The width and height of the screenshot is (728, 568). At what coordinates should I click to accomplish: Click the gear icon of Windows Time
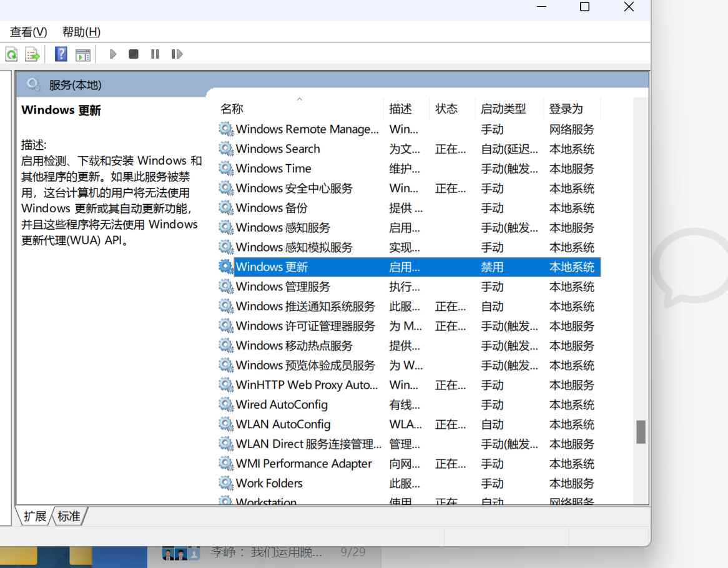tap(226, 168)
